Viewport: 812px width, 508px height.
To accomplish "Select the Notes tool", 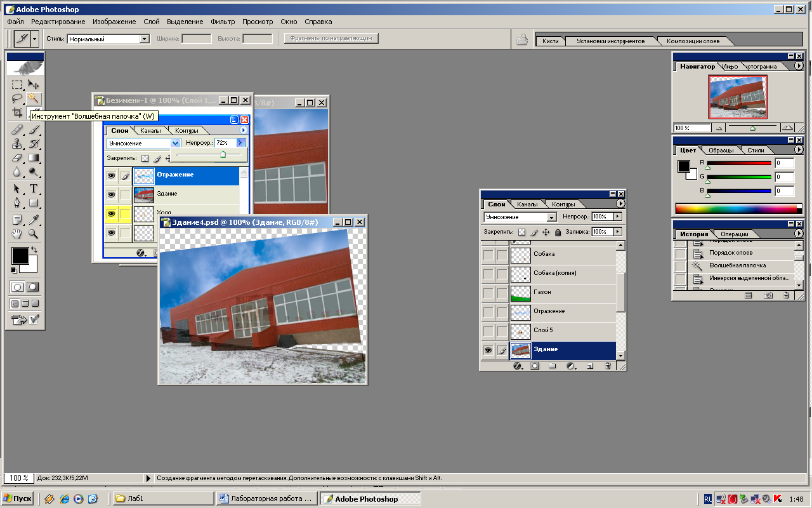I will point(17,220).
